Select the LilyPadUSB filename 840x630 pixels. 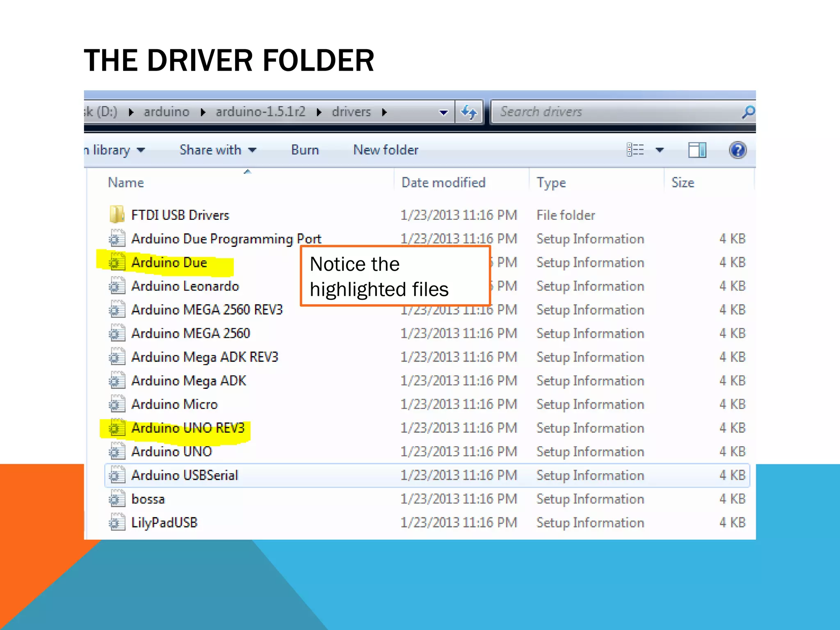click(x=164, y=523)
